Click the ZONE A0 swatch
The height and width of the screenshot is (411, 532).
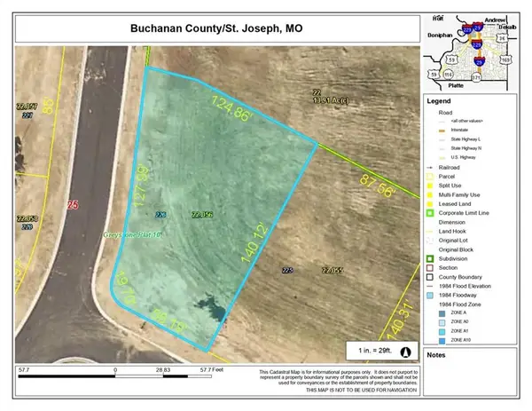click(442, 322)
